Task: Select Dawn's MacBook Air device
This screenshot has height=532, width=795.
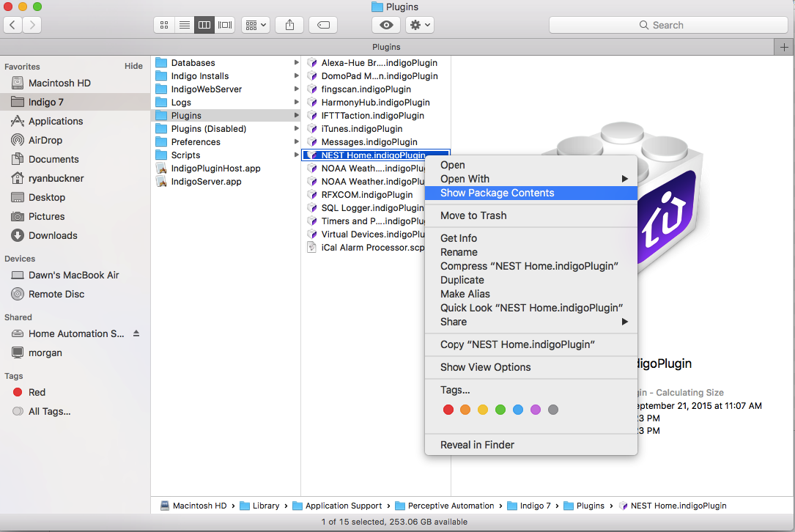Action: (75, 275)
